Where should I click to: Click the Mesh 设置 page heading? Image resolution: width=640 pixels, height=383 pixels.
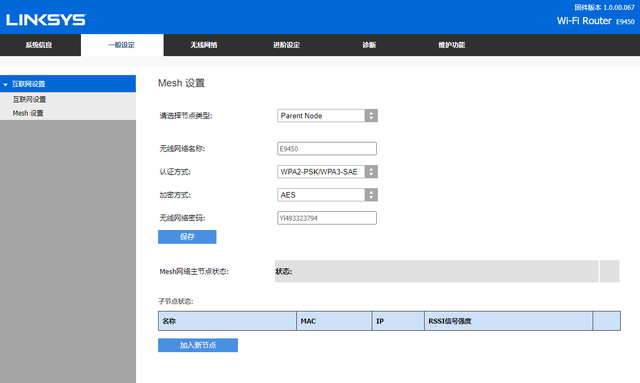pyautogui.click(x=181, y=83)
